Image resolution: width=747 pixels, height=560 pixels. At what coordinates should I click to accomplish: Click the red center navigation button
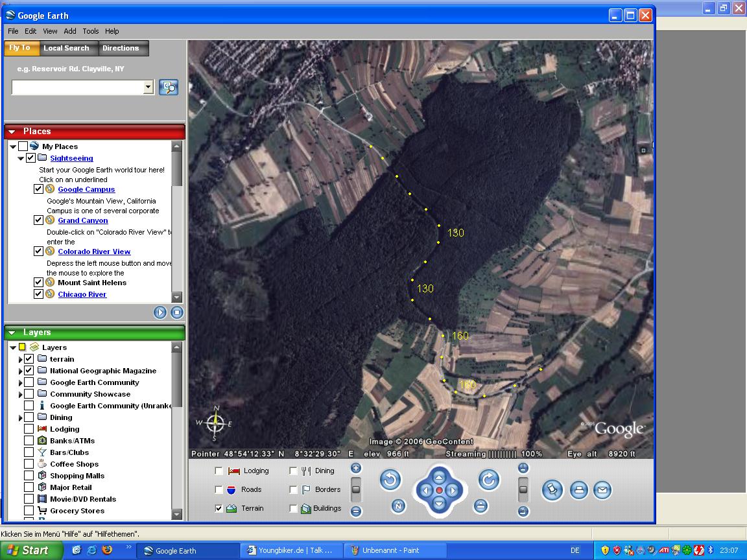pos(439,490)
